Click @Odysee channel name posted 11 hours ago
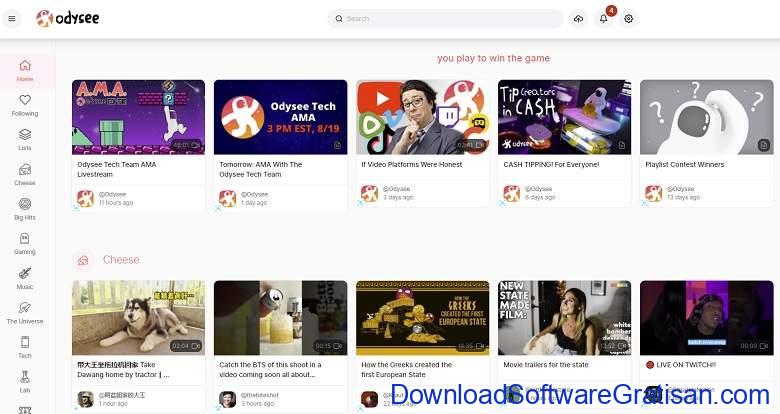 pos(112,194)
